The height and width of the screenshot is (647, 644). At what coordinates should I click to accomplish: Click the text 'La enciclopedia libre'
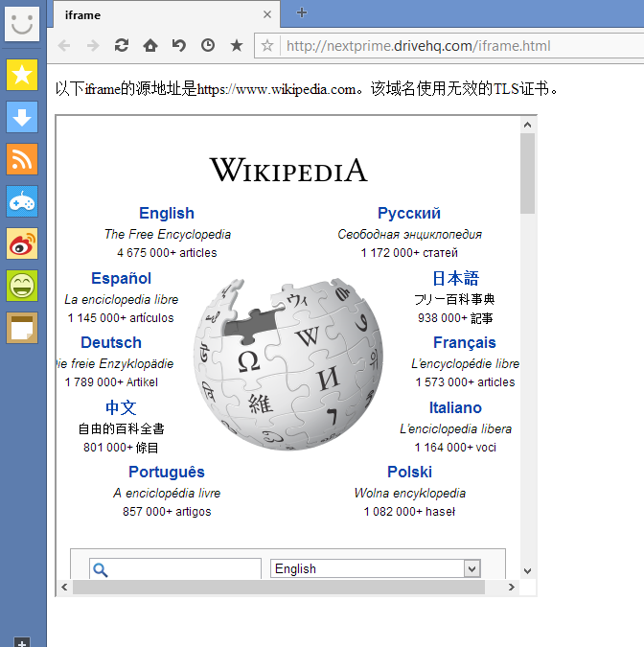coord(122,300)
